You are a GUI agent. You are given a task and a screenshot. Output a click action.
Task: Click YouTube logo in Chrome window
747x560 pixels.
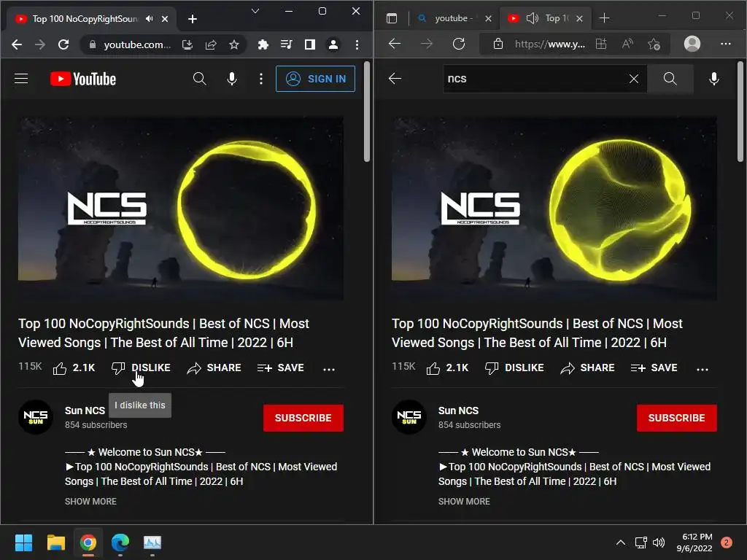coord(83,79)
